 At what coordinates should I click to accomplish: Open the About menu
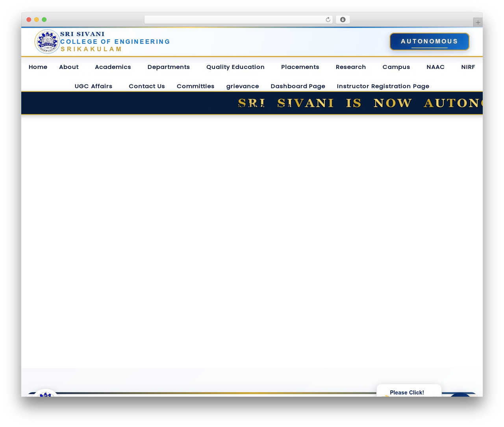click(69, 67)
